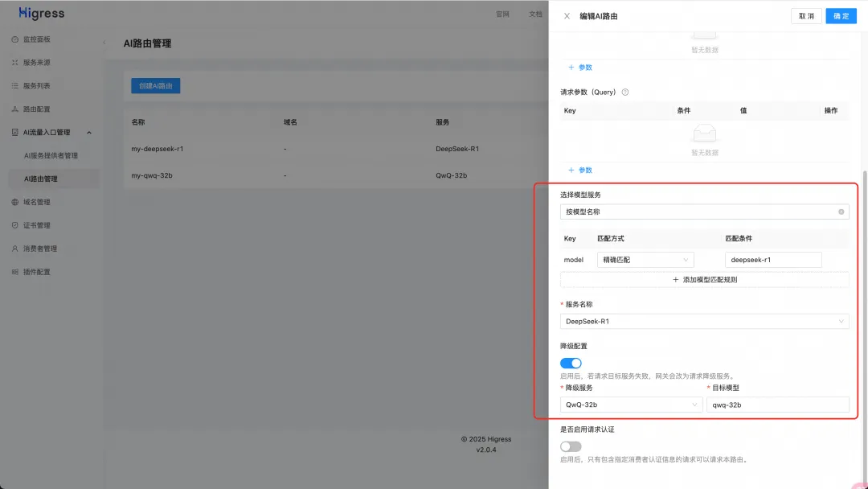Select 路由配置 in the sidebar menu
The image size is (868, 489).
(36, 109)
